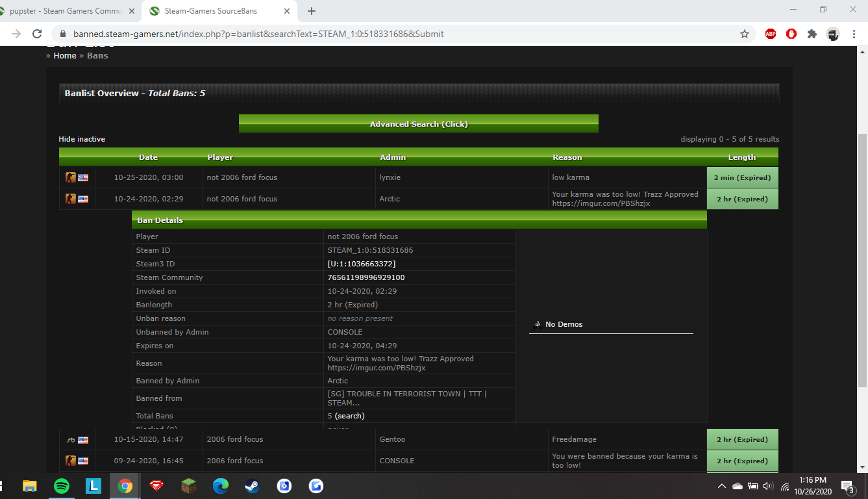Open Minecraft from the taskbar
Image resolution: width=868 pixels, height=499 pixels.
pyautogui.click(x=189, y=486)
